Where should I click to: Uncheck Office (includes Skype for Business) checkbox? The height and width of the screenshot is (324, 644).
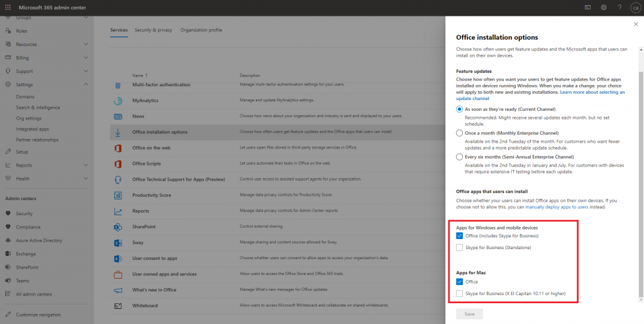tap(460, 236)
